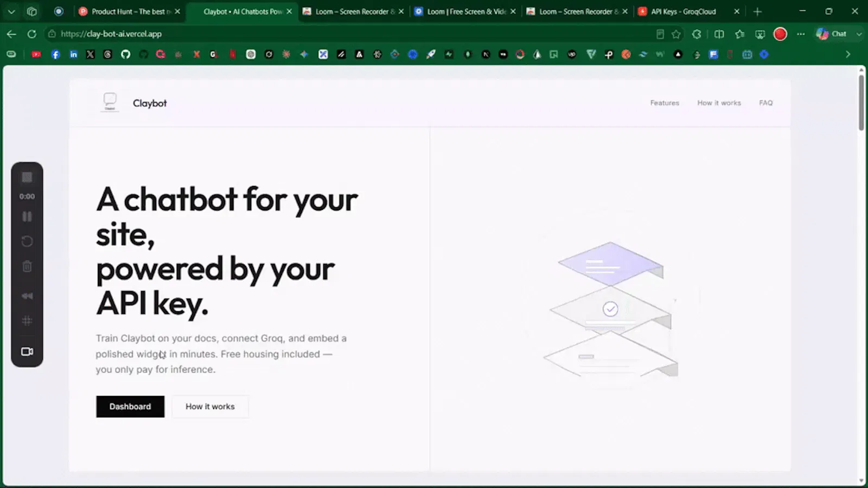This screenshot has width=868, height=488.
Task: Add this page to favorites star
Action: (676, 34)
